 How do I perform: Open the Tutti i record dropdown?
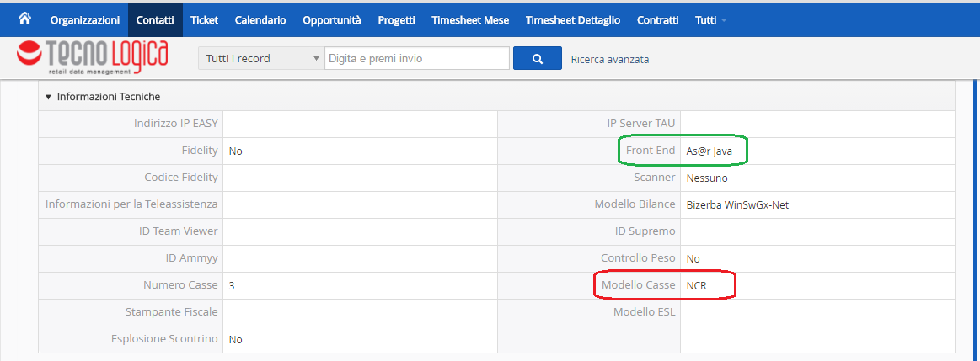260,59
